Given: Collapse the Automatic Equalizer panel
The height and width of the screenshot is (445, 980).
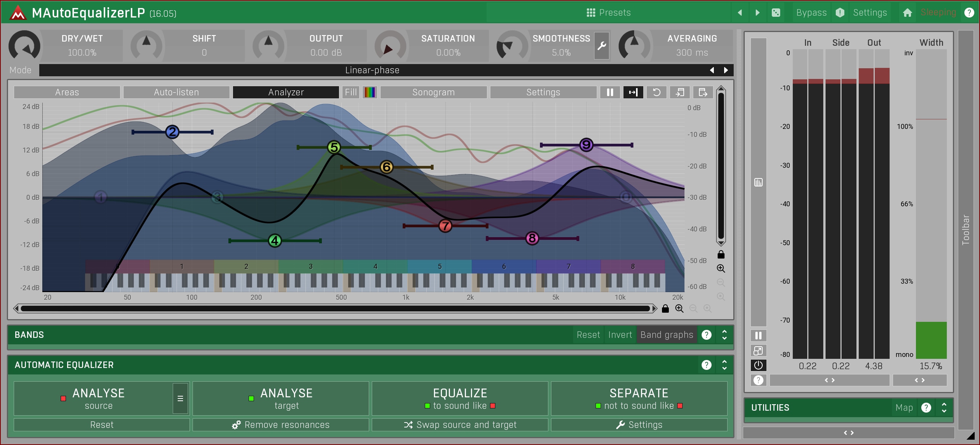Looking at the screenshot, I should (725, 365).
